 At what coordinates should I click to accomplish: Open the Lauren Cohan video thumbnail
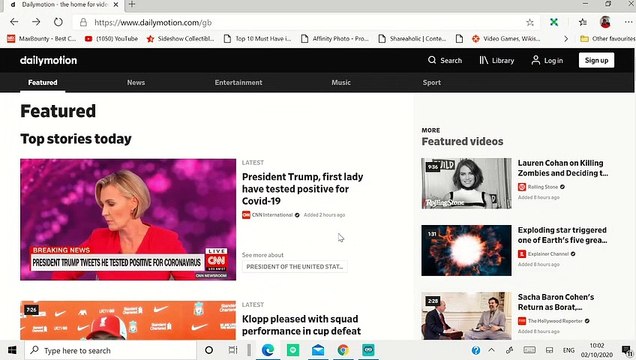tap(466, 183)
